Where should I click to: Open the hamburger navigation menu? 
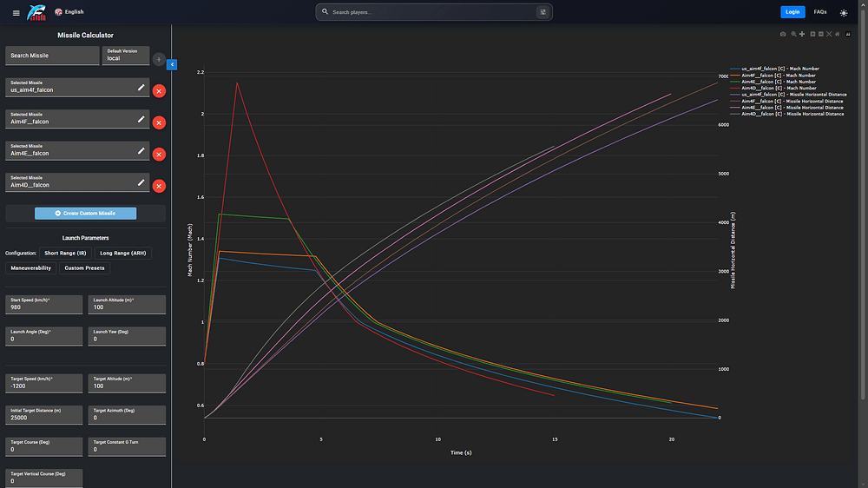click(16, 13)
